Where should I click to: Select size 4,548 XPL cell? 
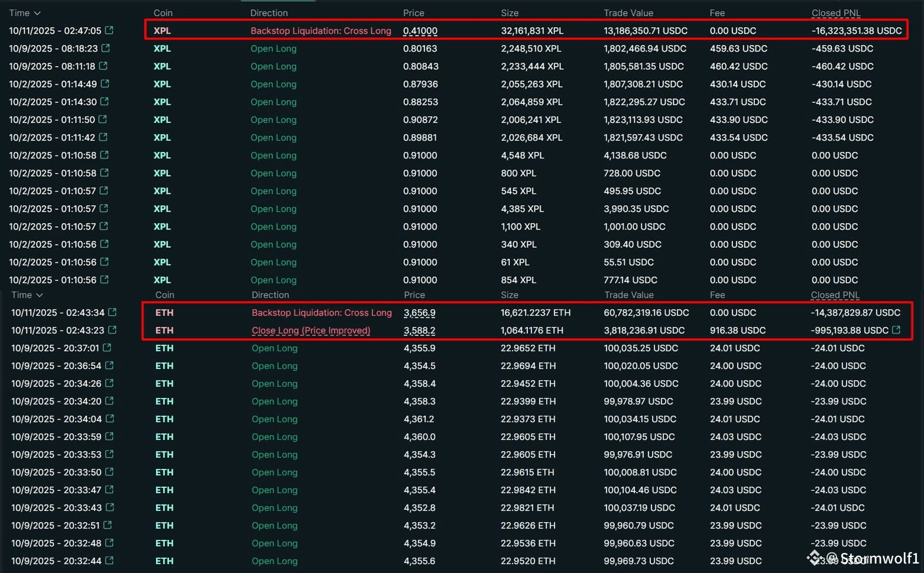tap(523, 156)
